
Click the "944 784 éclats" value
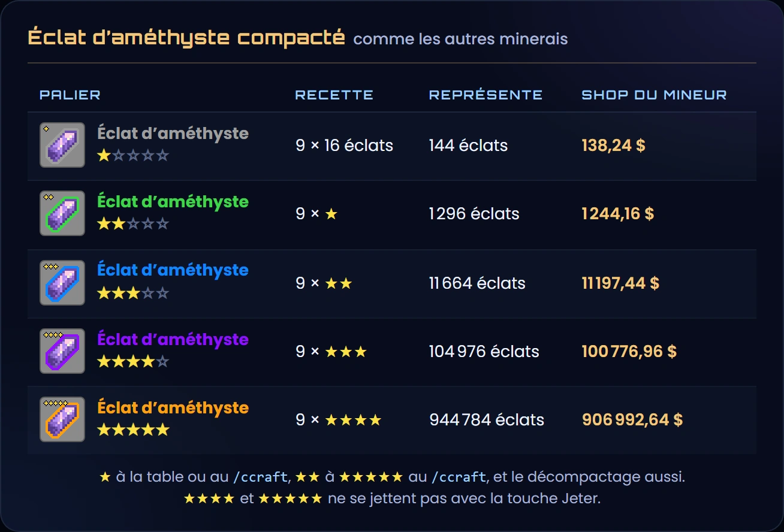[x=487, y=420]
